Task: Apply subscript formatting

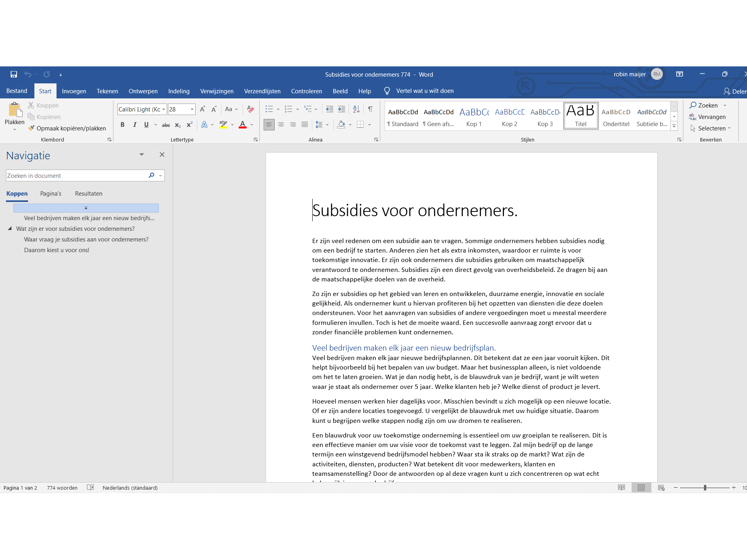Action: [178, 125]
